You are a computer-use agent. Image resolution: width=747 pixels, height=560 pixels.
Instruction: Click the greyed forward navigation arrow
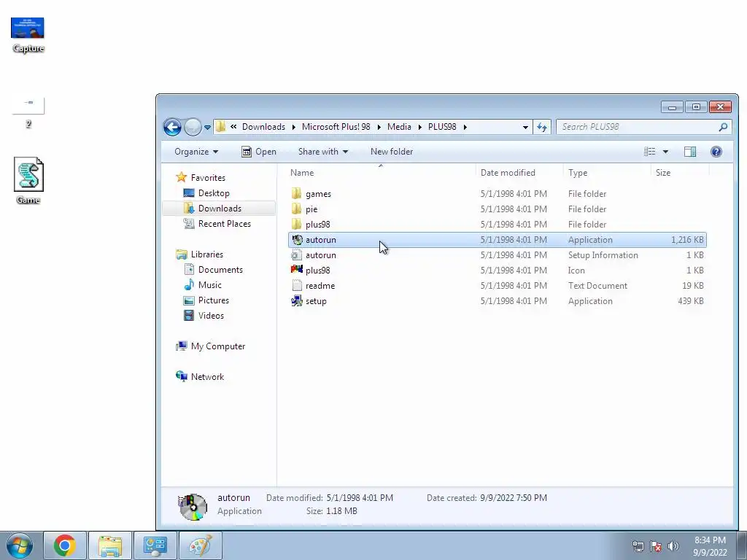pyautogui.click(x=193, y=127)
